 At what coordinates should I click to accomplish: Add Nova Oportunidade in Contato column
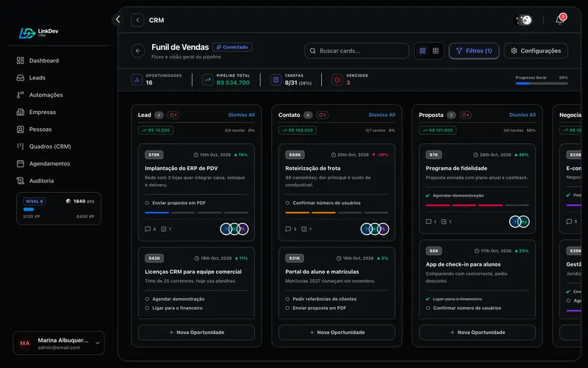pyautogui.click(x=337, y=333)
